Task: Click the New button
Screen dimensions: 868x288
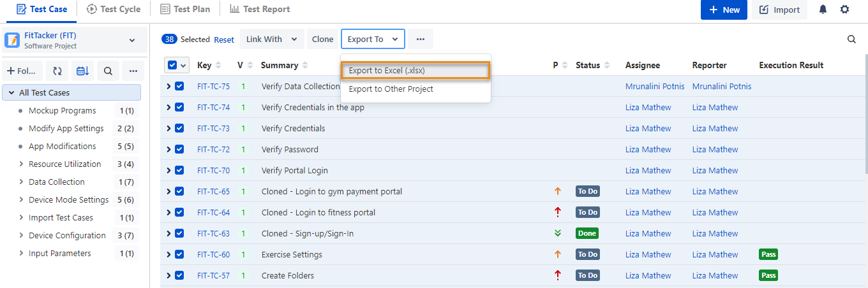Action: (x=724, y=10)
